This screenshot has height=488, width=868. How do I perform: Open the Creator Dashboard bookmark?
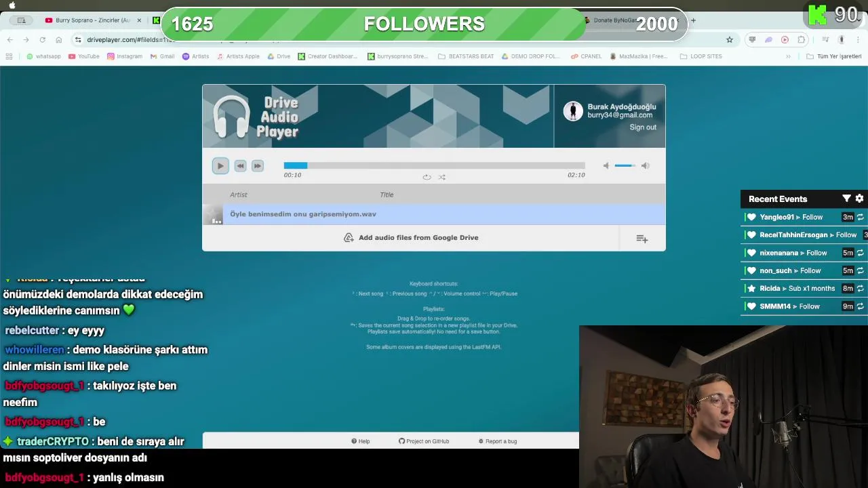(x=328, y=56)
